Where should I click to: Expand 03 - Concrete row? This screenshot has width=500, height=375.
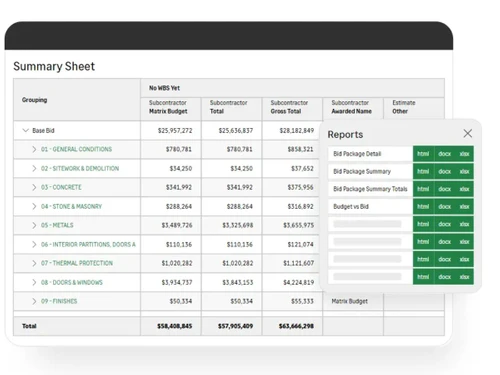click(34, 187)
